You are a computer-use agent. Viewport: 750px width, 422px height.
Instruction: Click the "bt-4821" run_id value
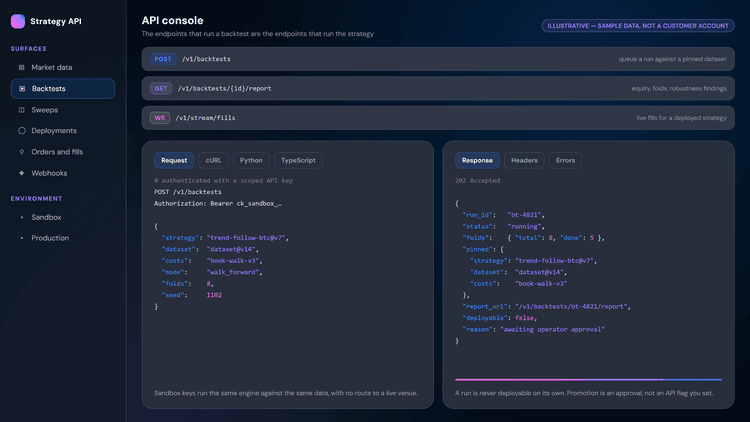[x=524, y=215]
